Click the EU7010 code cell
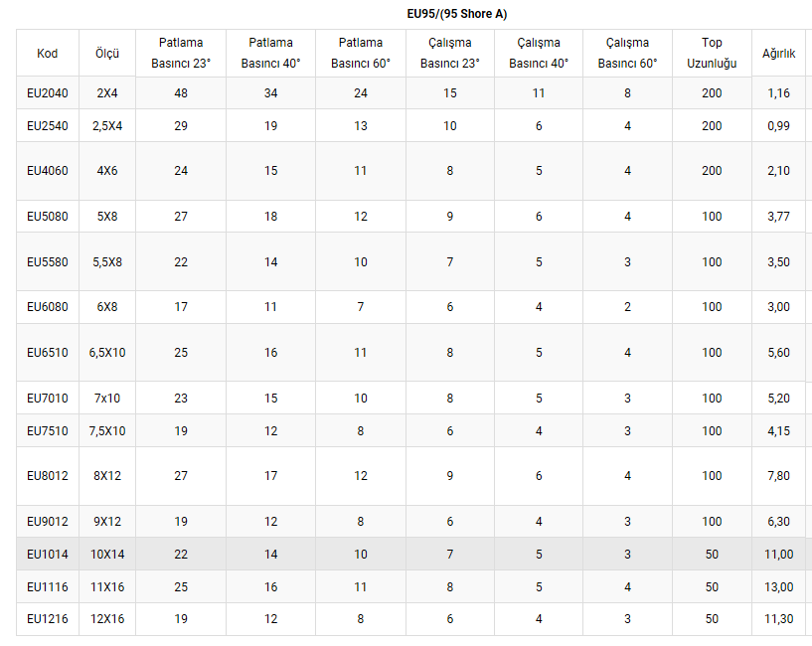812x646 pixels. [x=47, y=399]
